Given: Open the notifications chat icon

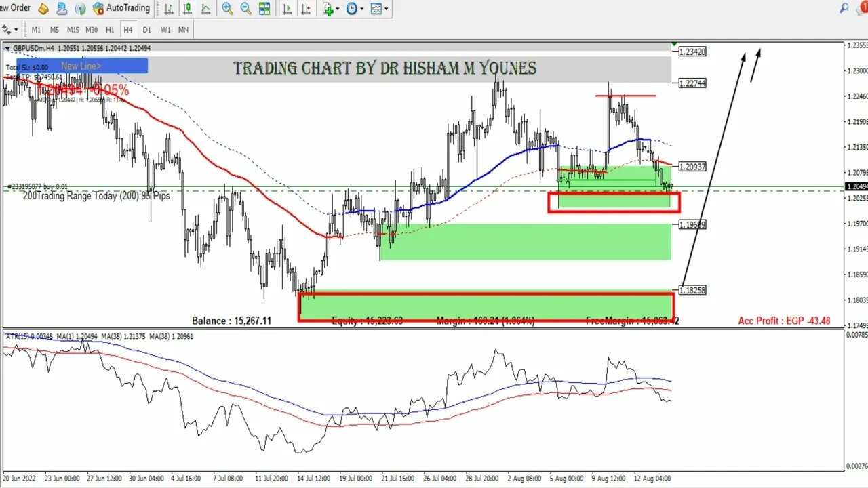Looking at the screenshot, I should [x=862, y=8].
